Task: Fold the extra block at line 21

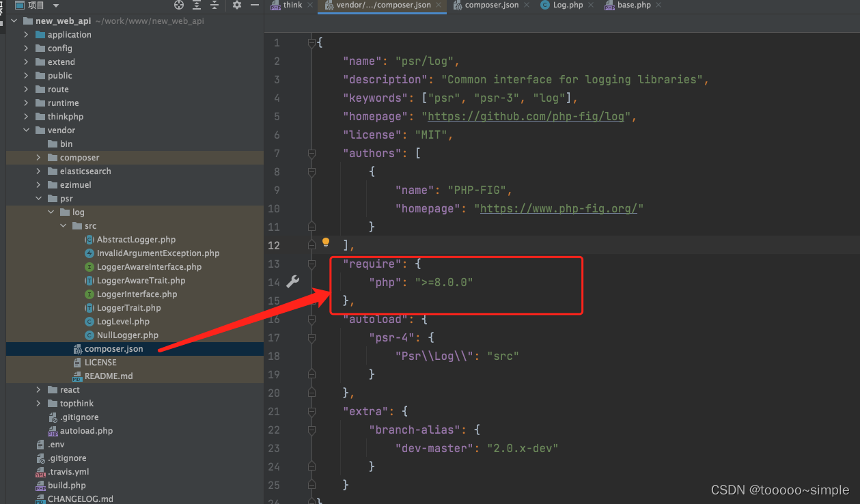Action: [311, 412]
